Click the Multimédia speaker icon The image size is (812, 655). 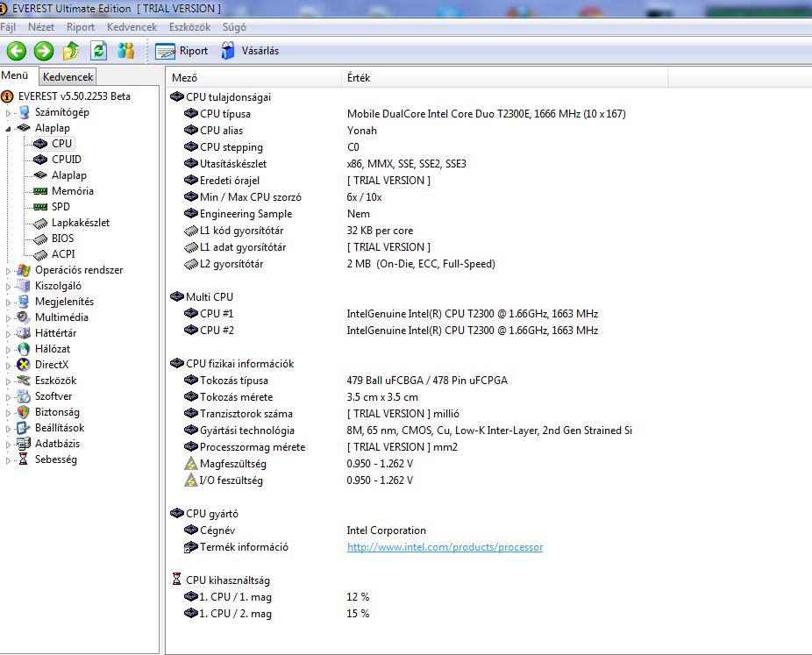(24, 317)
